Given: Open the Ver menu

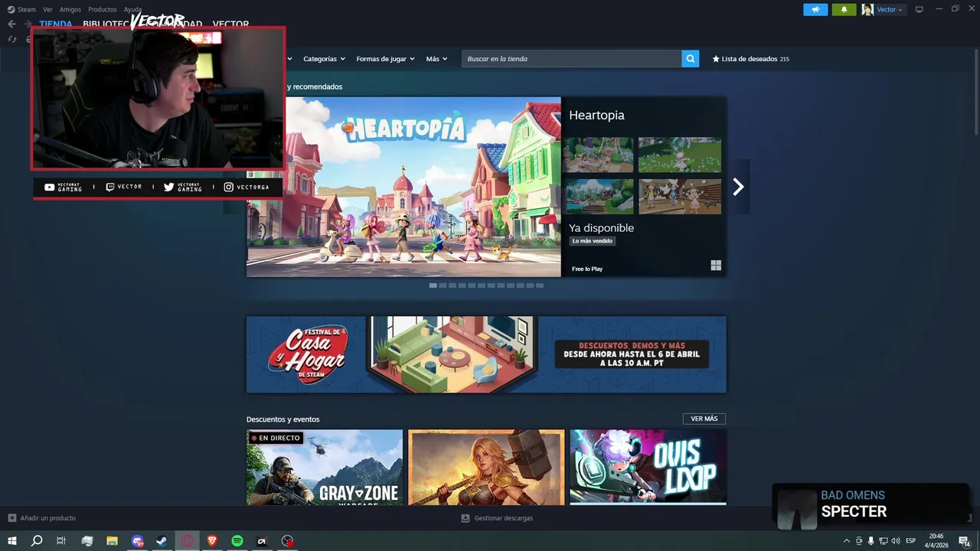Looking at the screenshot, I should pyautogui.click(x=47, y=9).
